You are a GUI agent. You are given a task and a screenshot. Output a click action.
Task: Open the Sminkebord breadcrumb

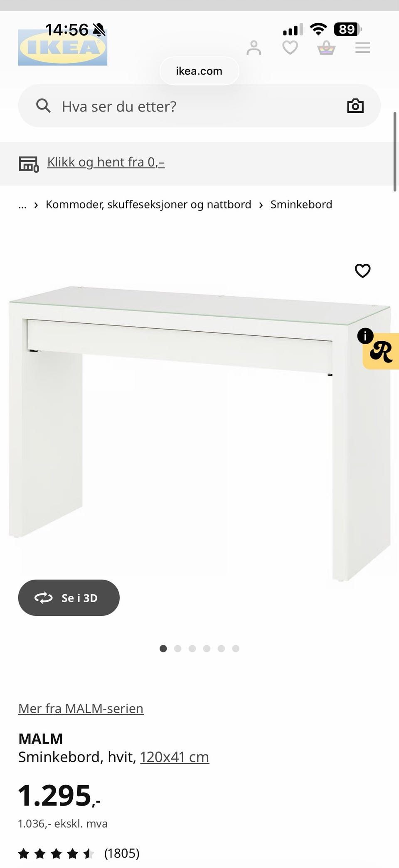(301, 205)
